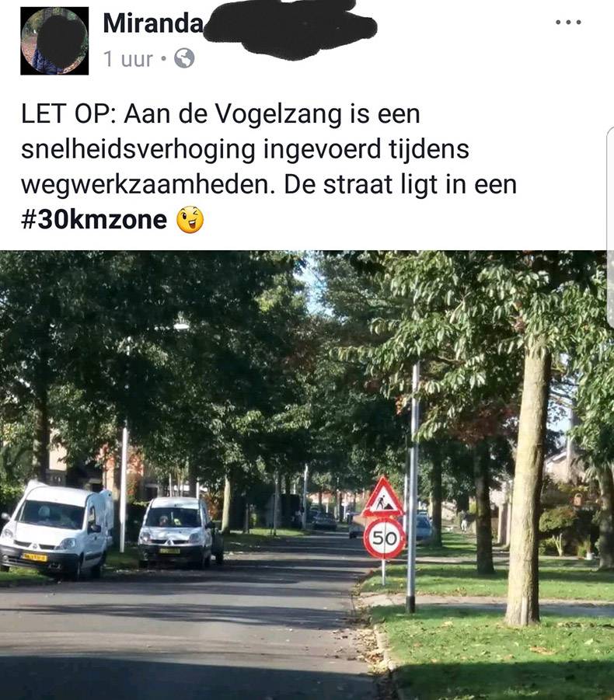The height and width of the screenshot is (700, 614).
Task: Click the lamp post beside the signs
Action: pyautogui.click(x=413, y=486)
